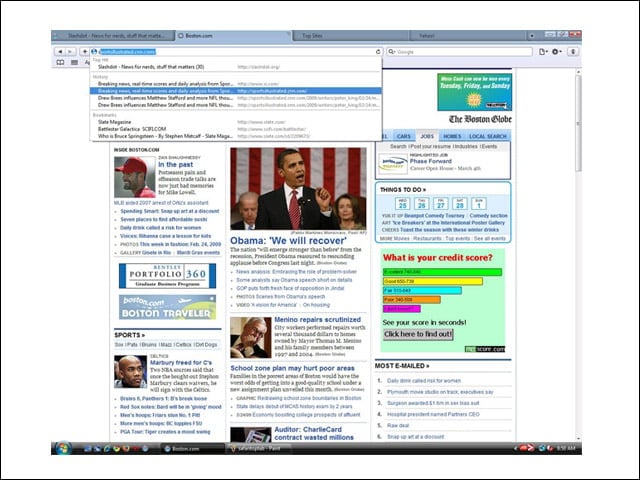Open Obama: 'We will recover' headline
Image resolution: width=640 pixels, height=480 pixels.
coord(288,240)
